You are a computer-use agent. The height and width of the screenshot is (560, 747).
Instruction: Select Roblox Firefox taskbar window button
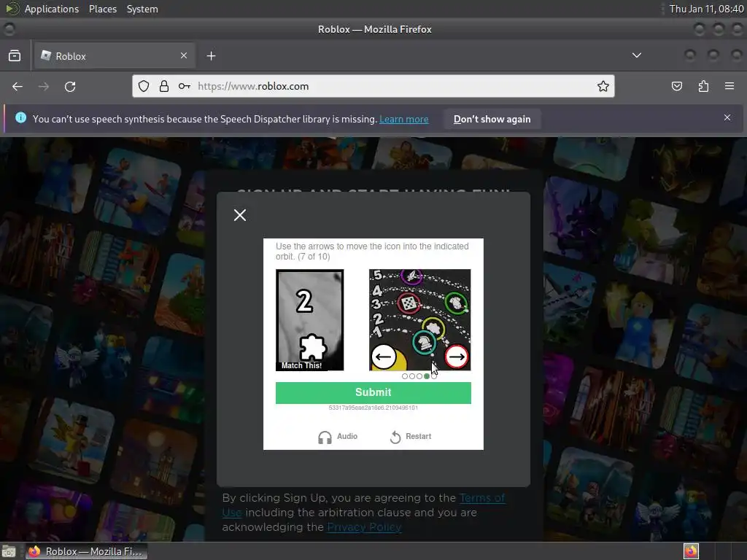tap(86, 551)
